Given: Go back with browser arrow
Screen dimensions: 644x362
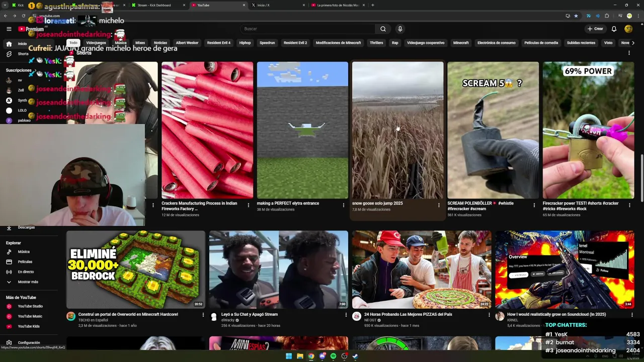Looking at the screenshot, I should [6, 16].
